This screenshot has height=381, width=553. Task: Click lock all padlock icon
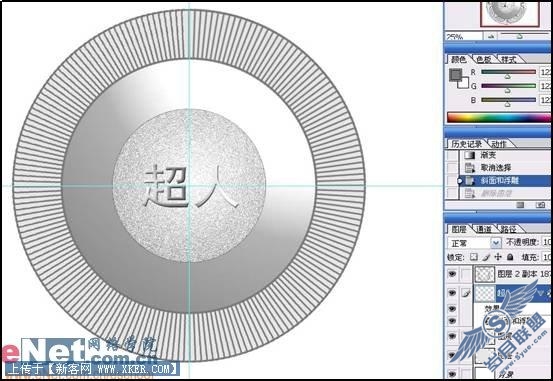[510, 257]
